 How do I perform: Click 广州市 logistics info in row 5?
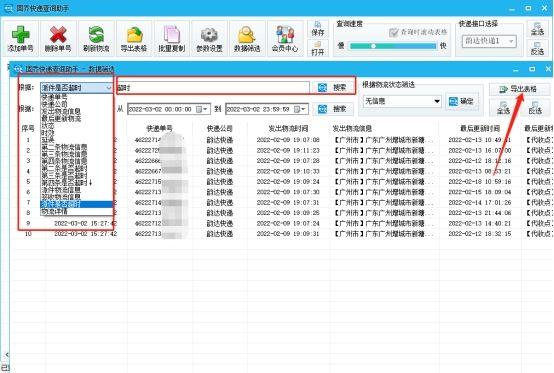pos(383,182)
